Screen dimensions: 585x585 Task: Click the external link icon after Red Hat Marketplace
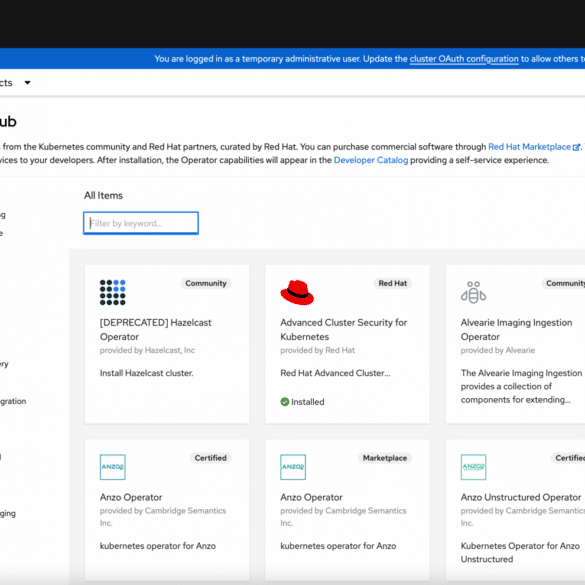(x=576, y=147)
